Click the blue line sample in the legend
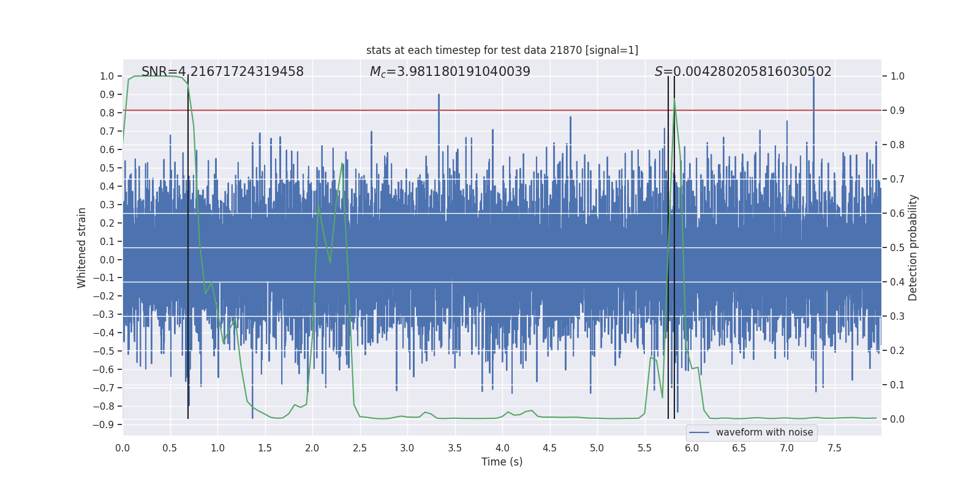Image resolution: width=980 pixels, height=490 pixels. point(699,432)
